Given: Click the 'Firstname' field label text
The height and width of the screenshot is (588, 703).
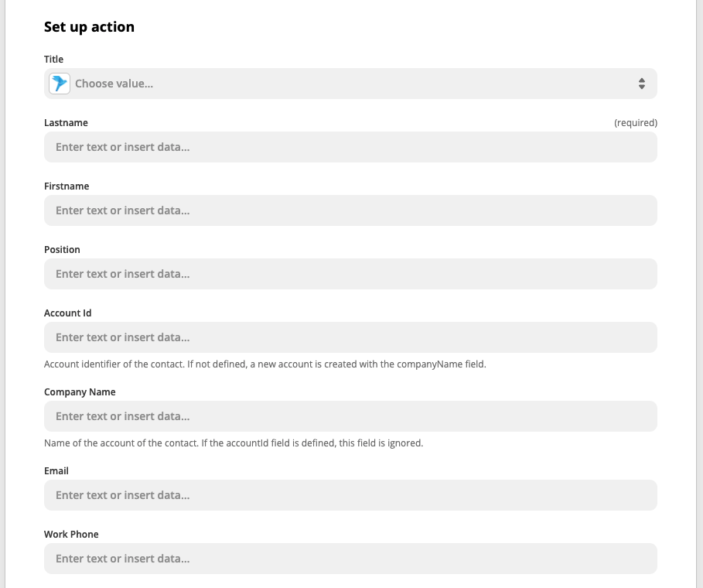Looking at the screenshot, I should 67,186.
